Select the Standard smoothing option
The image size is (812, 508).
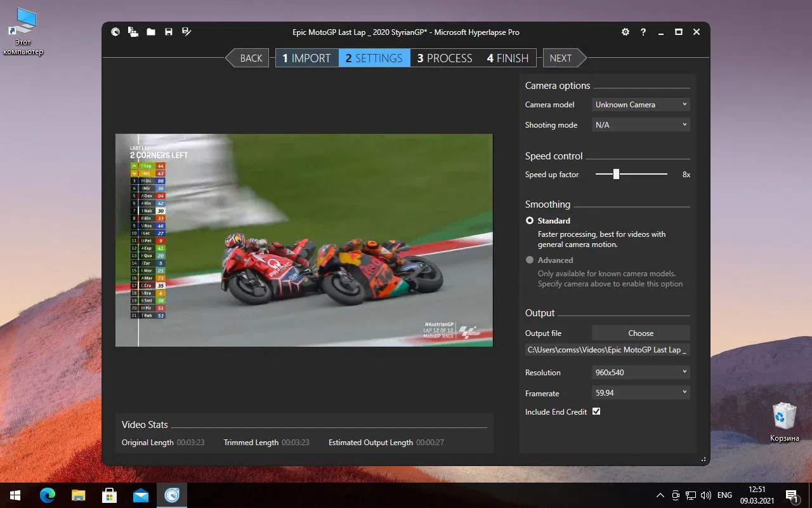coord(530,220)
